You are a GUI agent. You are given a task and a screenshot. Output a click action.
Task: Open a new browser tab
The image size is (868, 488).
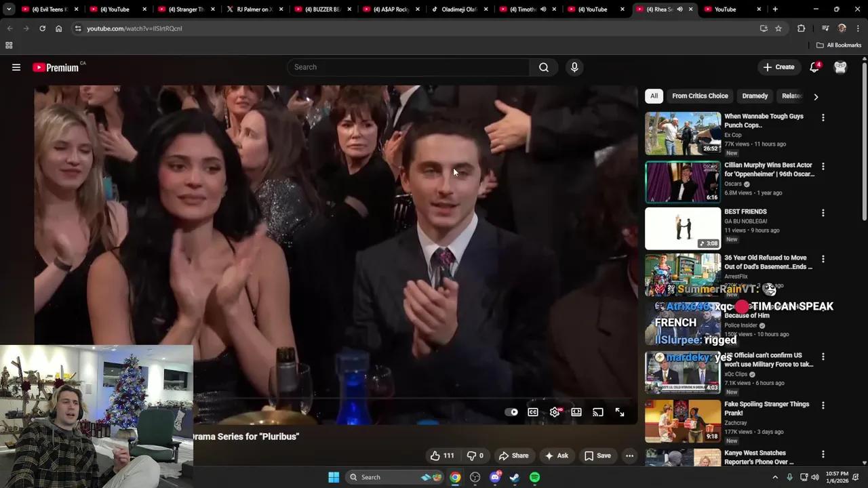[775, 9]
